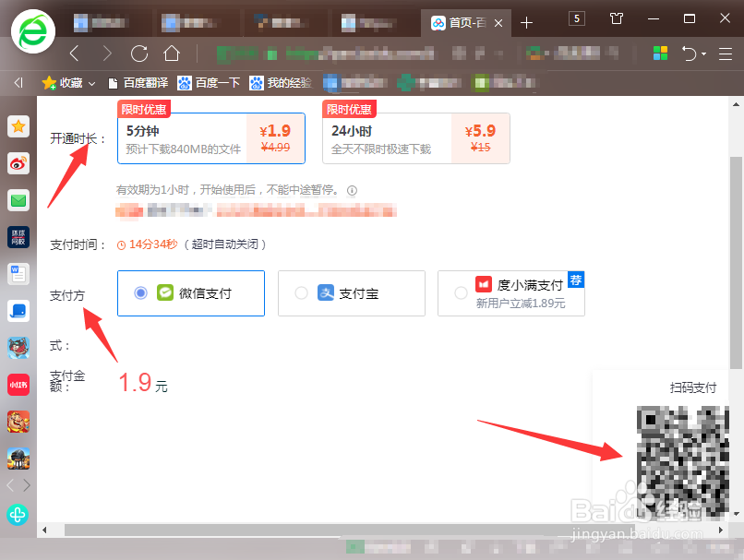Select 微信支付 as payment method
744x560 pixels.
[x=190, y=292]
